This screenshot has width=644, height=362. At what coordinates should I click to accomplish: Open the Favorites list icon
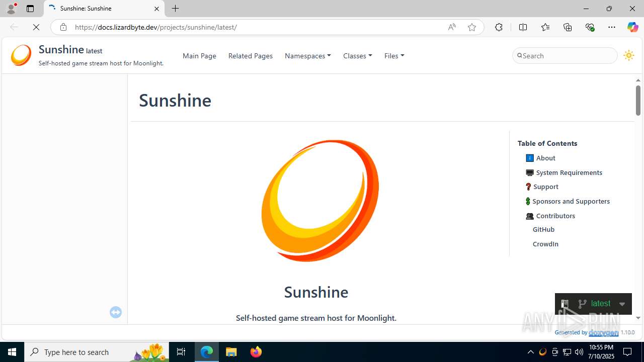pos(545,27)
